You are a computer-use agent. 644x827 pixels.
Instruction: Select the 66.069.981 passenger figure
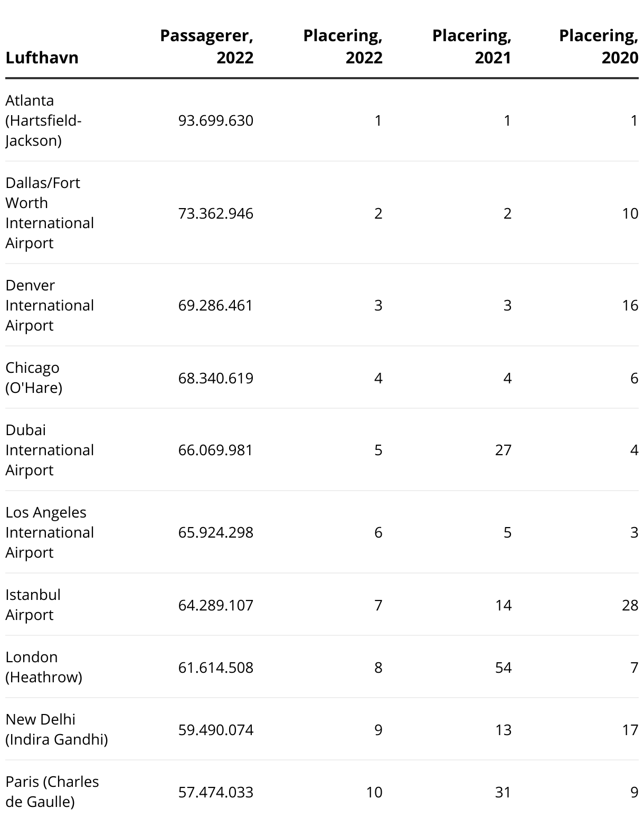tap(216, 450)
